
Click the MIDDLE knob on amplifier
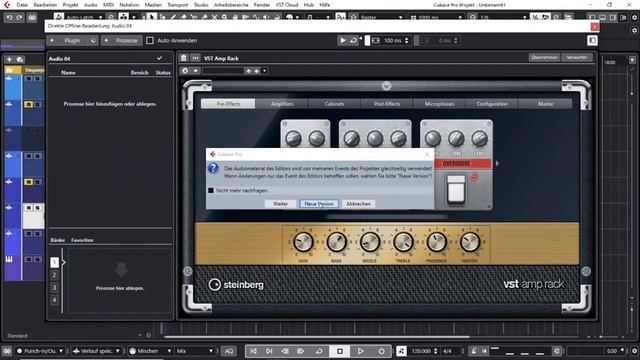(x=370, y=242)
